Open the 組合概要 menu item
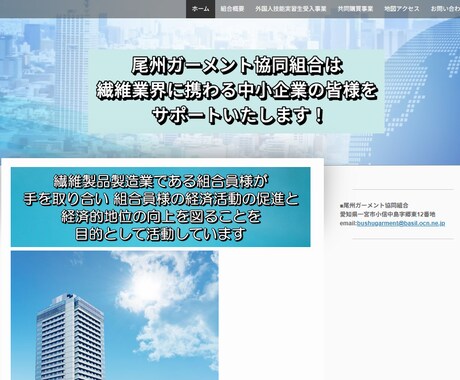The image size is (460, 380). pos(232,9)
